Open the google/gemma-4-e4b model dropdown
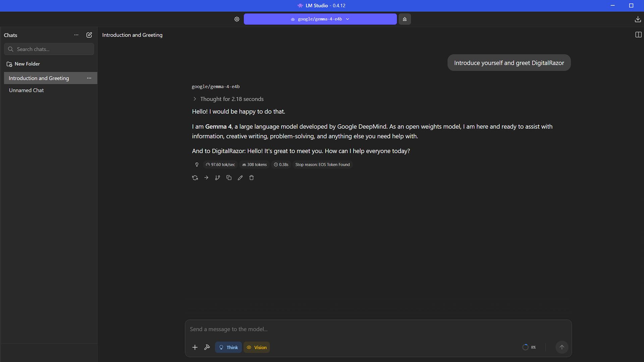Image resolution: width=644 pixels, height=362 pixels. 320,19
